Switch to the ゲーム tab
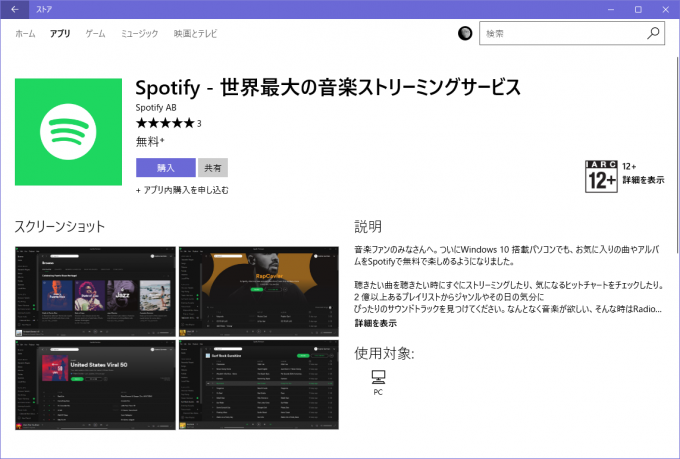 tap(95, 33)
